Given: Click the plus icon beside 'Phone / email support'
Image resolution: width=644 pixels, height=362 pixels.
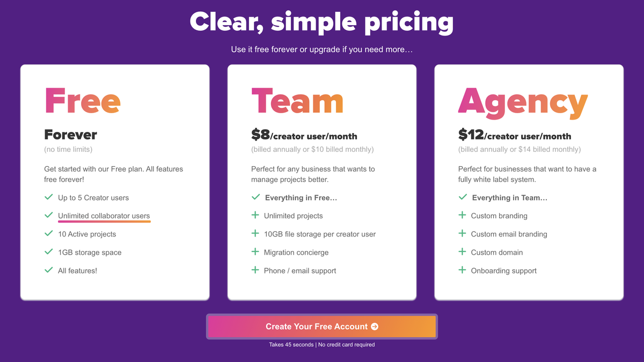Looking at the screenshot, I should (255, 270).
